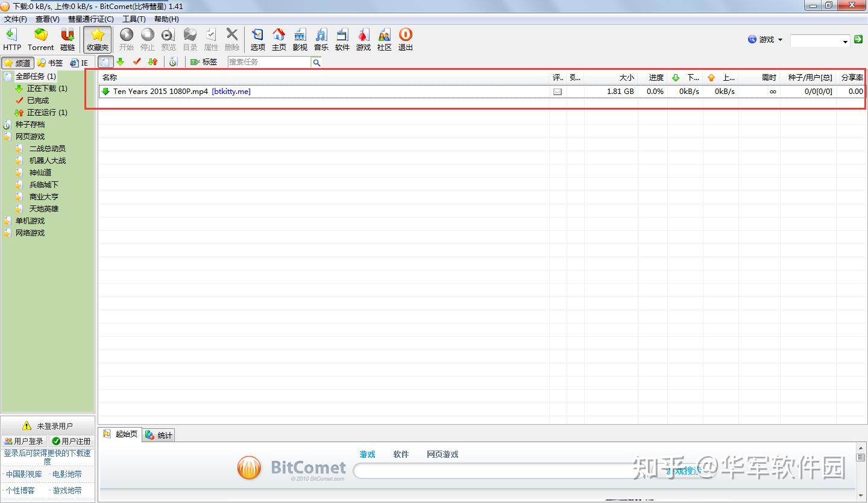Viewport: 868px width, 503px height.
Task: Switch to the bookmarks (书签) sidebar
Action: coord(50,62)
